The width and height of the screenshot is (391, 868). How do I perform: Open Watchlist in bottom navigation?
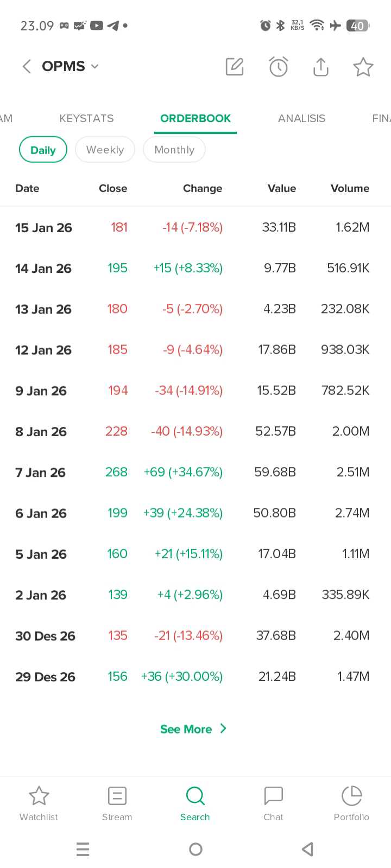39,803
